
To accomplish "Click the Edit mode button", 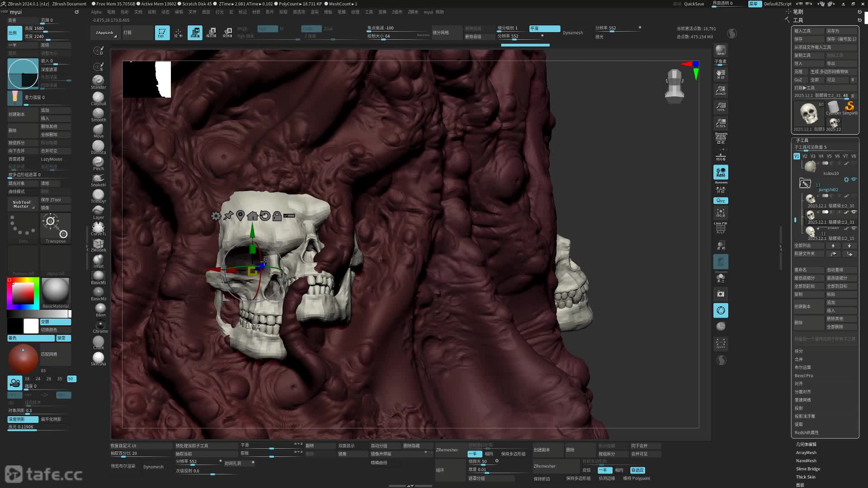I will pos(162,33).
